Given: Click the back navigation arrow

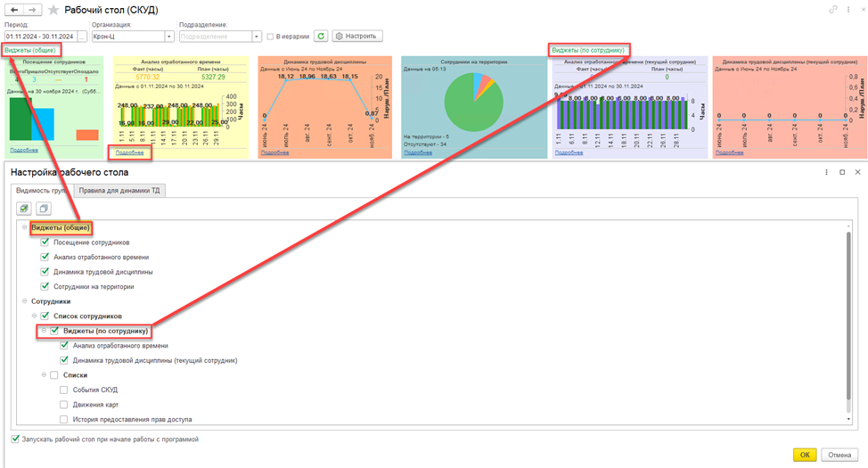Looking at the screenshot, I should [x=15, y=10].
